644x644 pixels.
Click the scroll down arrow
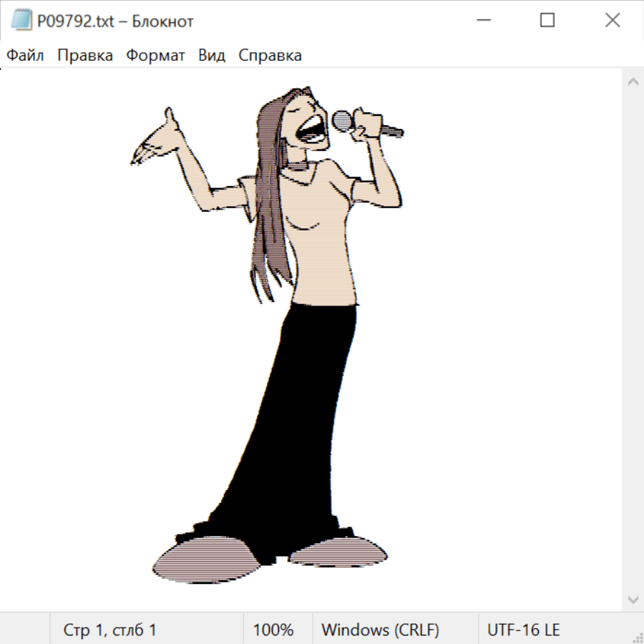click(633, 599)
